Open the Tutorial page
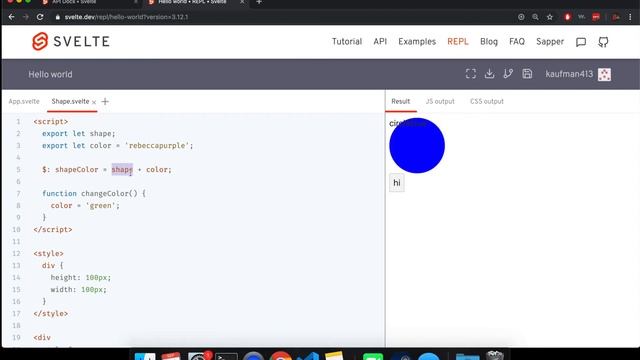The height and width of the screenshot is (360, 640). [347, 42]
